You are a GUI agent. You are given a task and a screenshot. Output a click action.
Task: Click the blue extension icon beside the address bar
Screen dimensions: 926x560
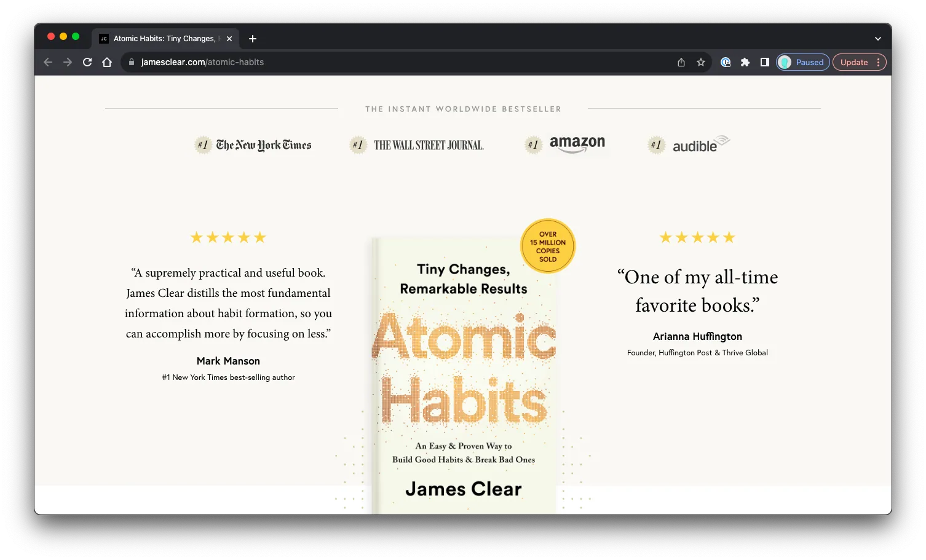pos(726,62)
